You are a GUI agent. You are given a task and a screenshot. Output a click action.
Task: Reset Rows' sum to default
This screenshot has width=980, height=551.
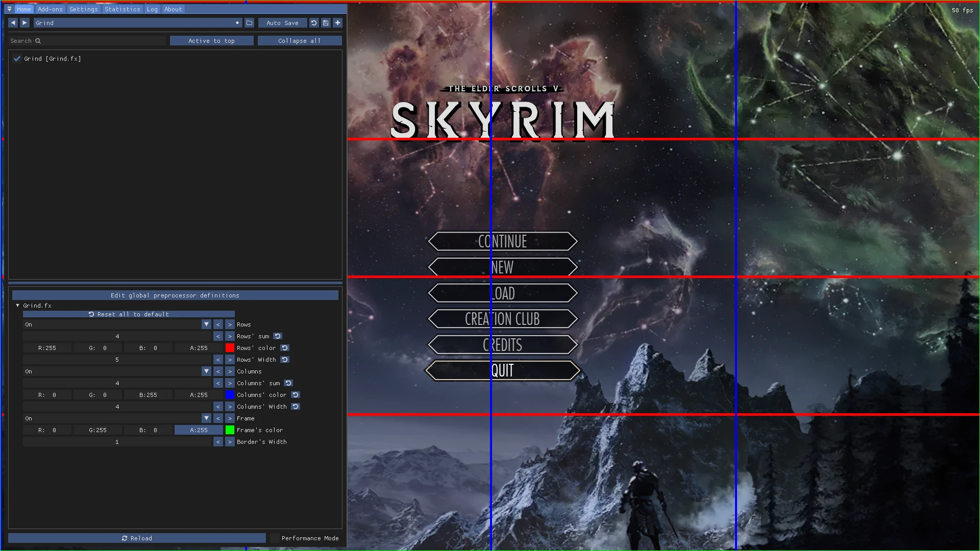(x=278, y=336)
